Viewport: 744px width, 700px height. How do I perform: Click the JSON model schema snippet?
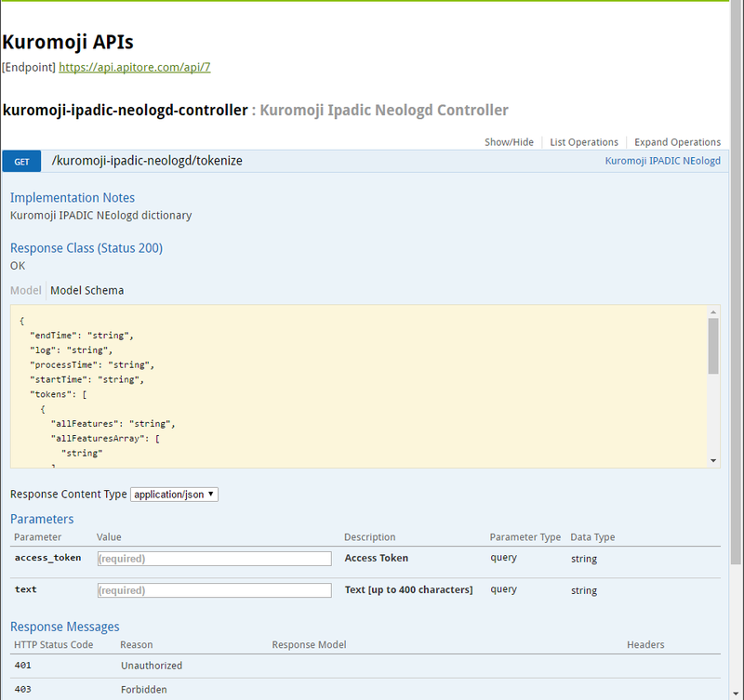click(359, 387)
